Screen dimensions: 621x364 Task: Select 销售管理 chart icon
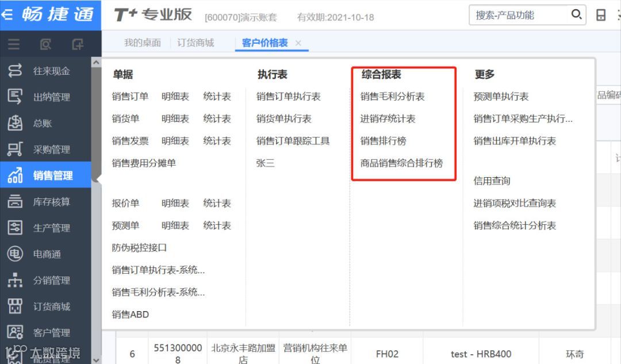[15, 175]
